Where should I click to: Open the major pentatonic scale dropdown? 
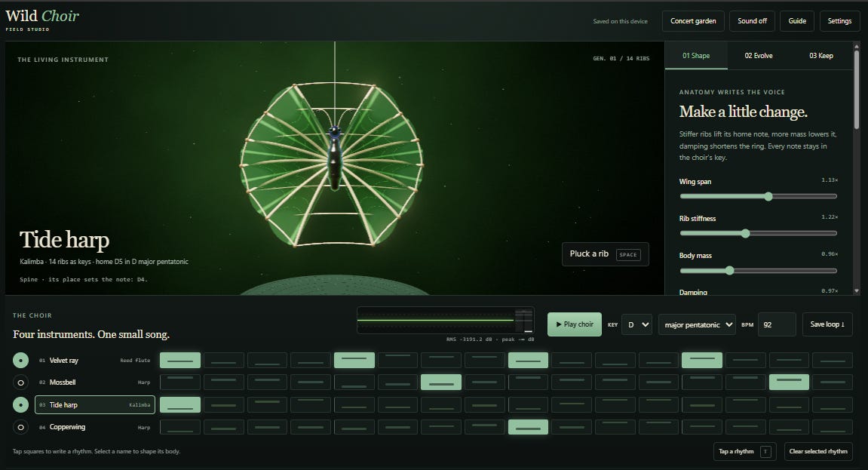point(696,324)
